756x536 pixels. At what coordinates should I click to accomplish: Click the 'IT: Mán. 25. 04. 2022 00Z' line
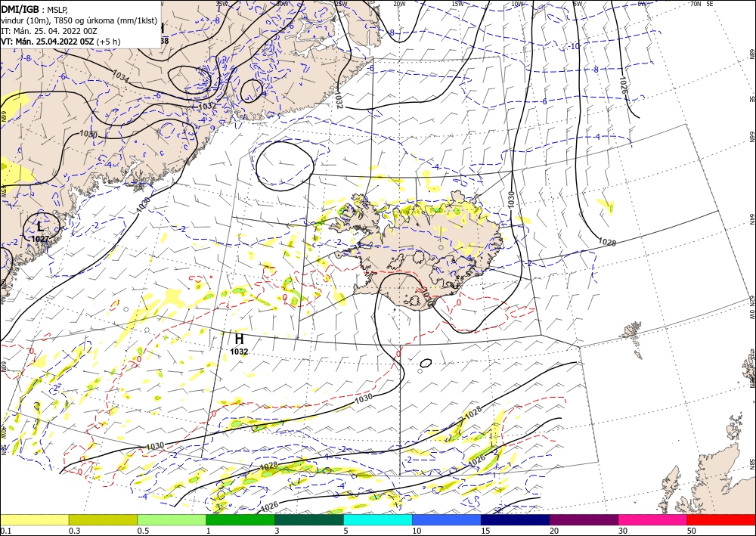coord(48,31)
